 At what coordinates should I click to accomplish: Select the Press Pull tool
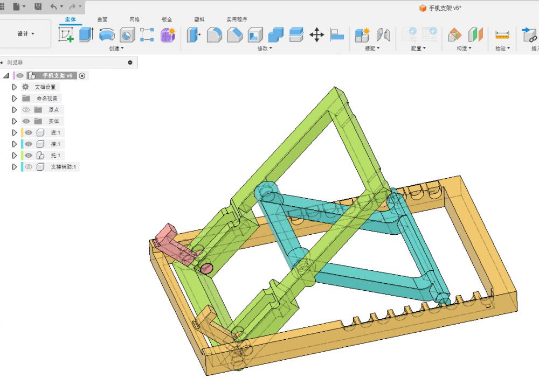click(194, 34)
